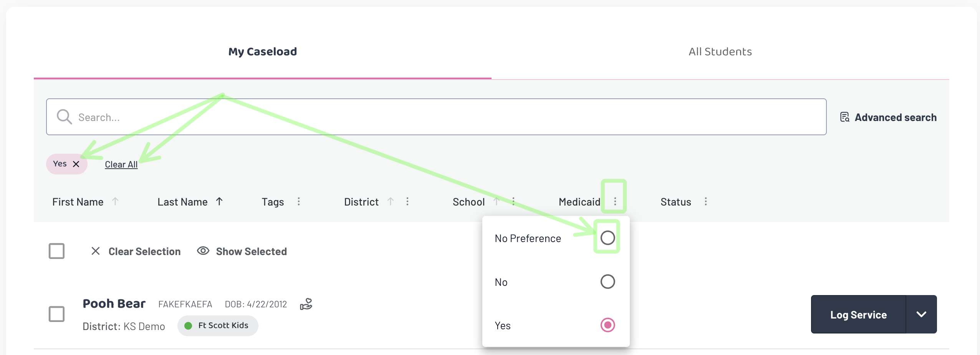Sort by First Name arrow
The height and width of the screenshot is (355, 980).
coord(115,201)
